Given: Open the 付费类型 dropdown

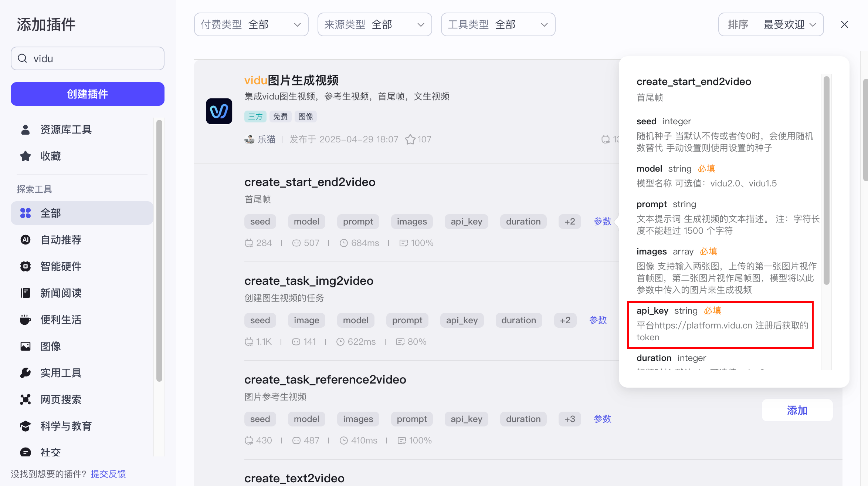Looking at the screenshot, I should (x=251, y=24).
